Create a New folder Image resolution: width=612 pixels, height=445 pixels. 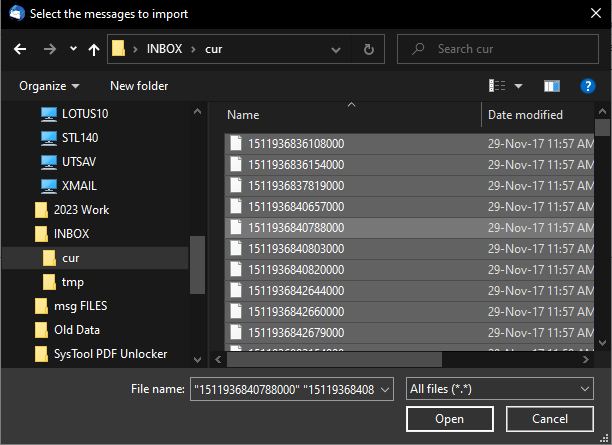pos(139,86)
